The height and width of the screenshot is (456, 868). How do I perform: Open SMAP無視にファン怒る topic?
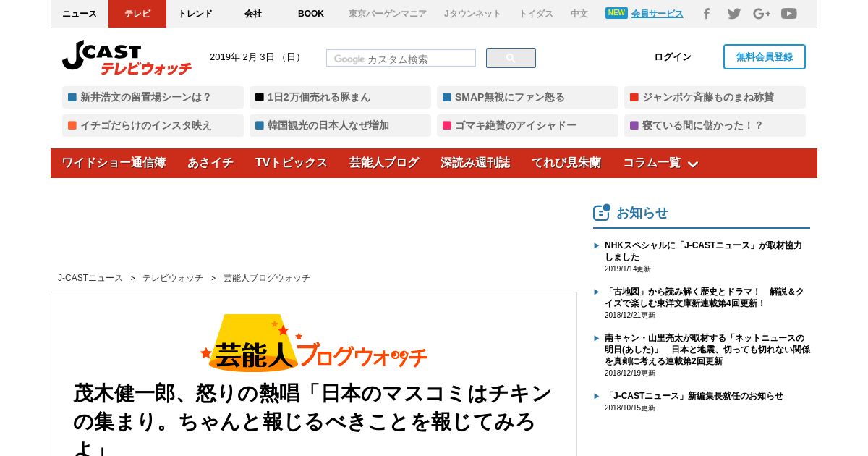pyautogui.click(x=527, y=97)
